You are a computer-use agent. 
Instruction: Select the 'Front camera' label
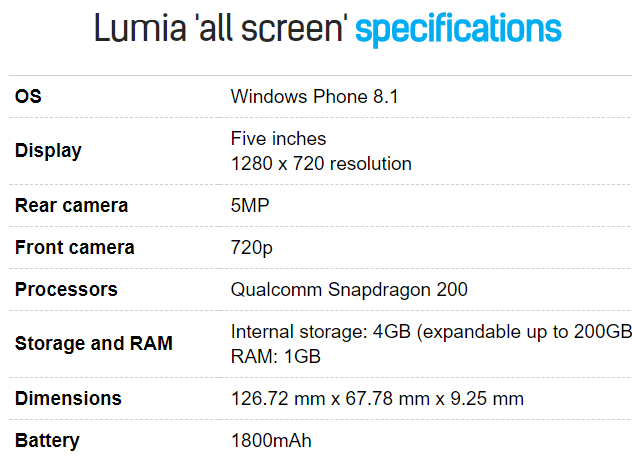point(75,248)
